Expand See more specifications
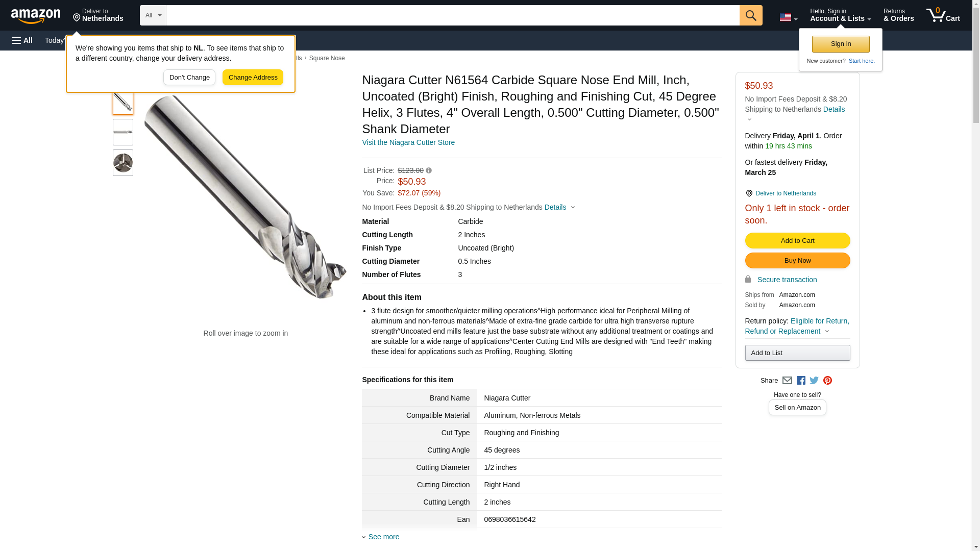The width and height of the screenshot is (980, 551). coord(383,537)
